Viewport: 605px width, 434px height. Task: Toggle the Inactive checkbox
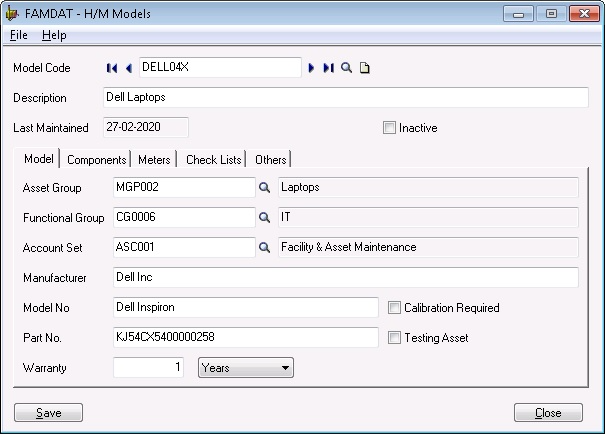tap(389, 128)
